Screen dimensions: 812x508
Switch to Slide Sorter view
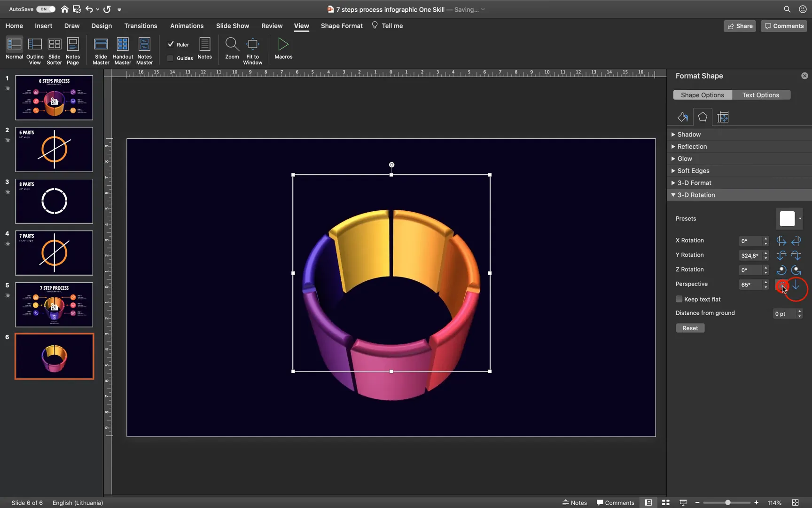tap(54, 50)
